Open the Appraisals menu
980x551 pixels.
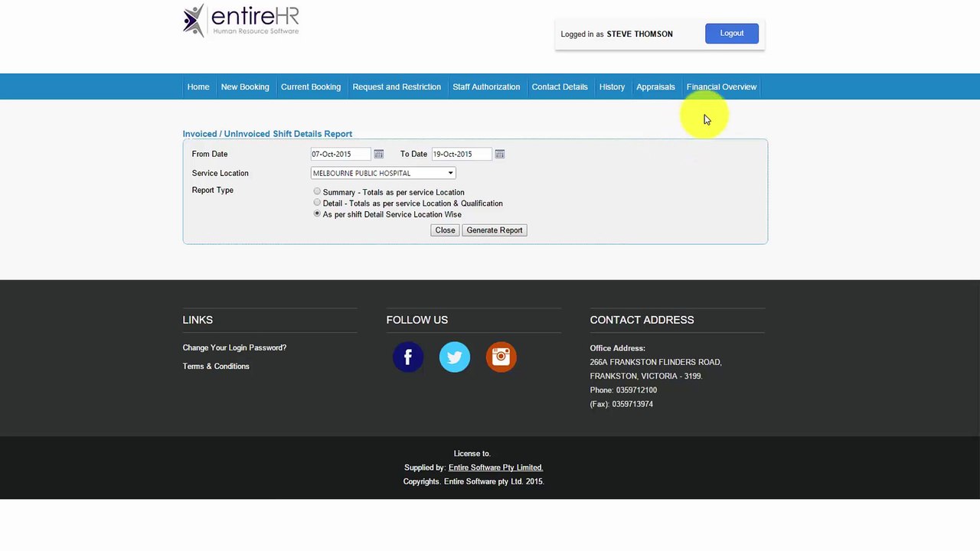point(655,86)
